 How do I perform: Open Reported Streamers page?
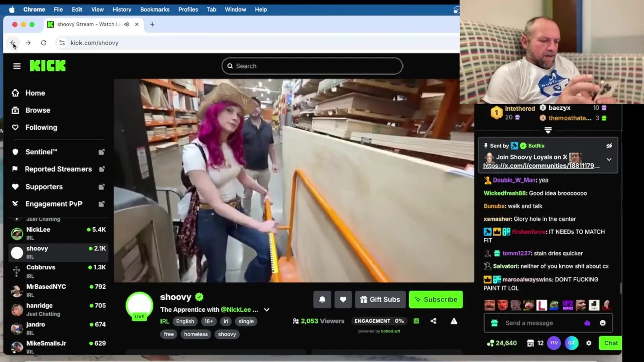[58, 169]
